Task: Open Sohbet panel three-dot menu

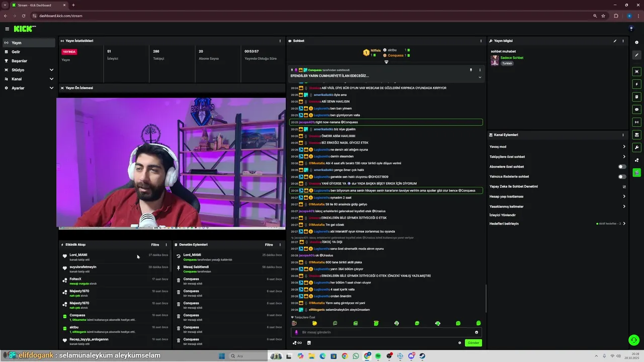Action: coord(481,41)
